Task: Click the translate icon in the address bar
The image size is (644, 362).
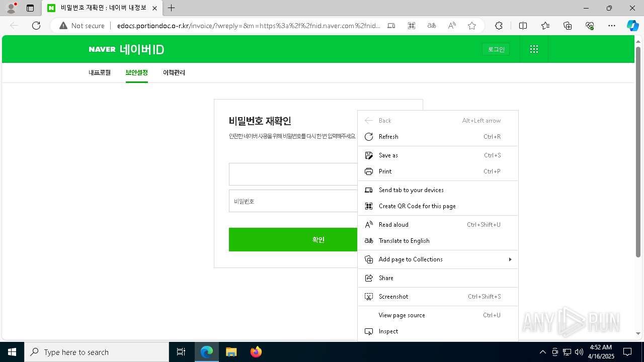Action: pos(432,26)
